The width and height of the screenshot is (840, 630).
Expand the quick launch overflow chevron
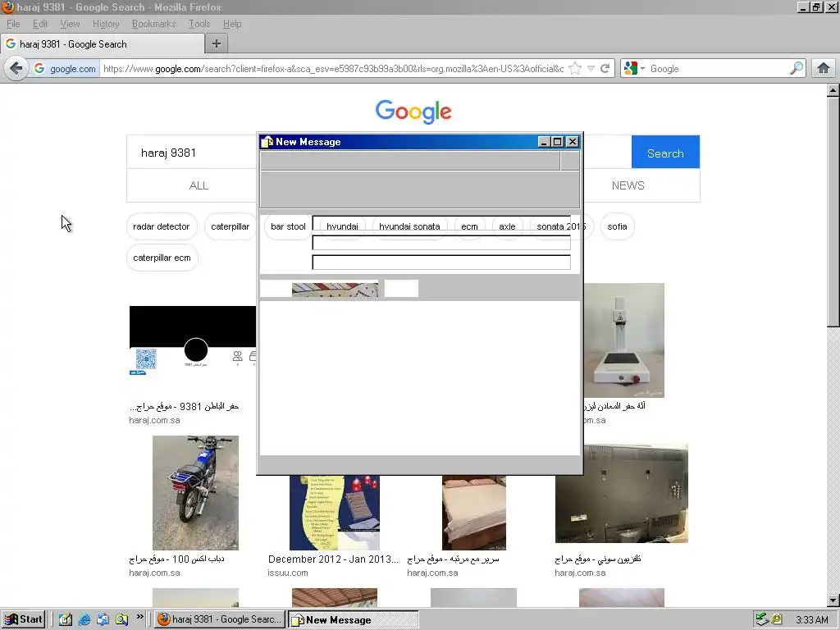[139, 617]
